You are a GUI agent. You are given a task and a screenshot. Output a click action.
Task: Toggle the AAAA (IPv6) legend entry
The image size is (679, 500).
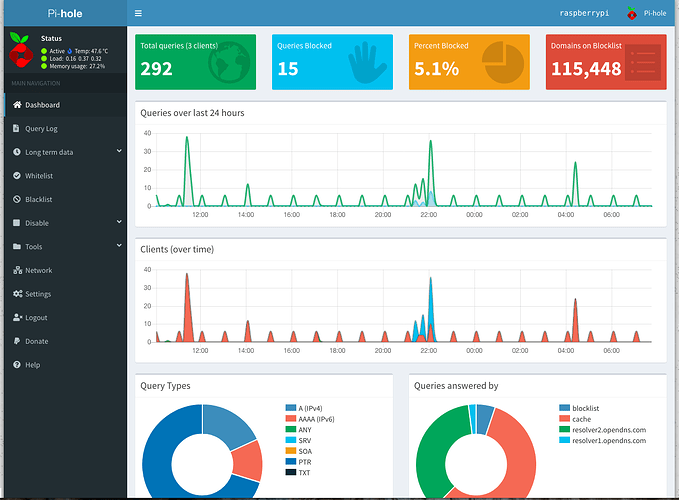314,419
